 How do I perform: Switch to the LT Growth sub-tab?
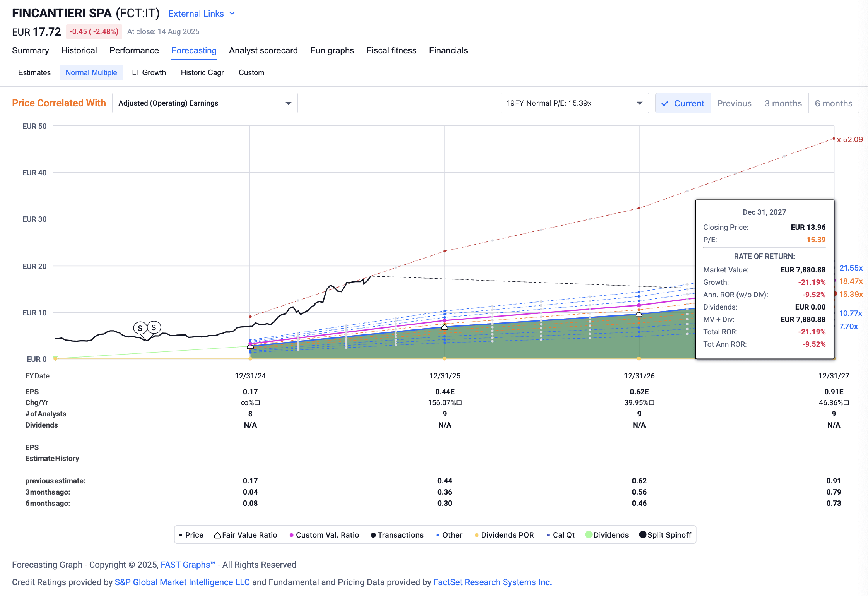pyautogui.click(x=149, y=73)
